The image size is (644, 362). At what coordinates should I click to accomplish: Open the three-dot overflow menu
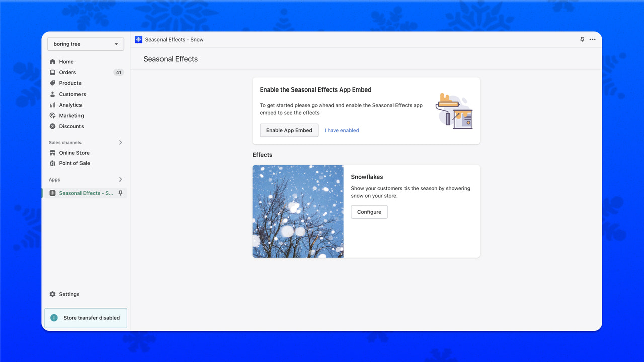coord(592,39)
